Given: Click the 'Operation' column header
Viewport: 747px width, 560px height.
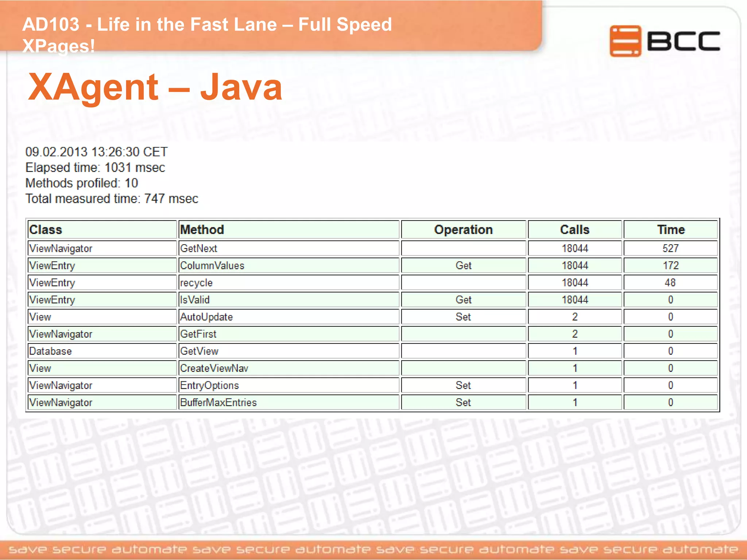Looking at the screenshot, I should click(463, 230).
